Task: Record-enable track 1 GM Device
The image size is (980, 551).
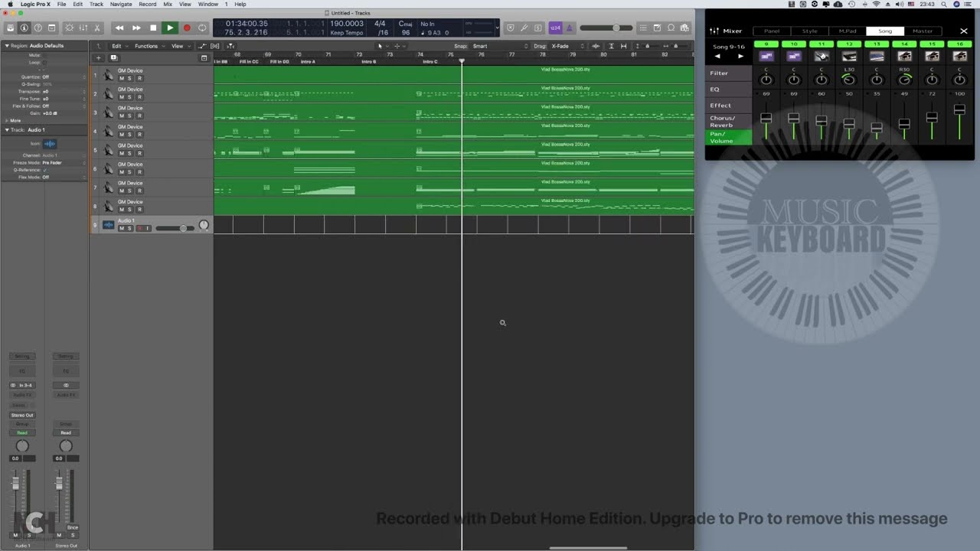Action: [x=139, y=78]
